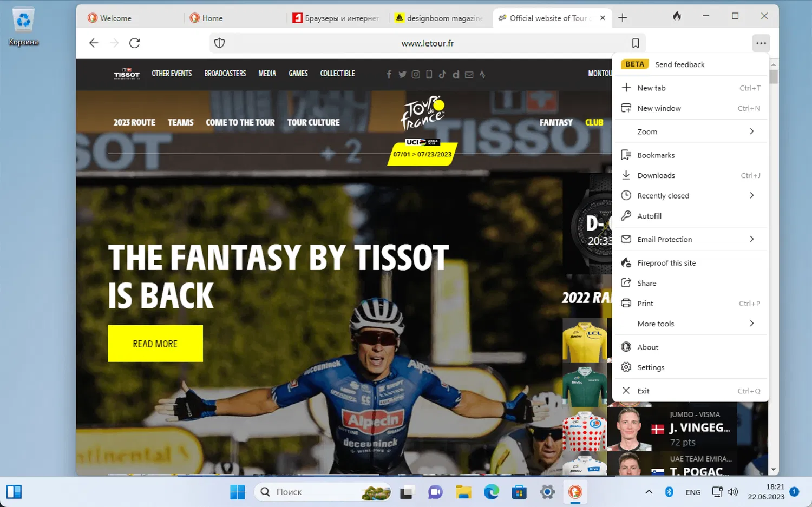Click the Fire button in the tab bar
The width and height of the screenshot is (812, 507).
click(677, 17)
